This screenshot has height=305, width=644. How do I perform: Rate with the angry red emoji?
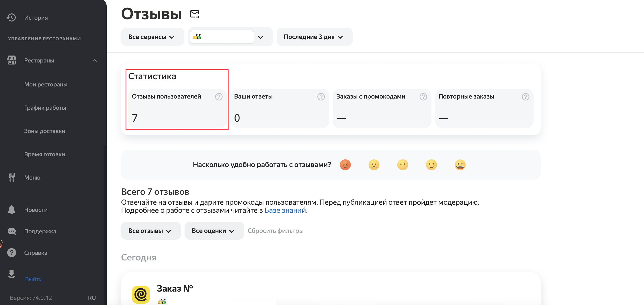(x=345, y=165)
